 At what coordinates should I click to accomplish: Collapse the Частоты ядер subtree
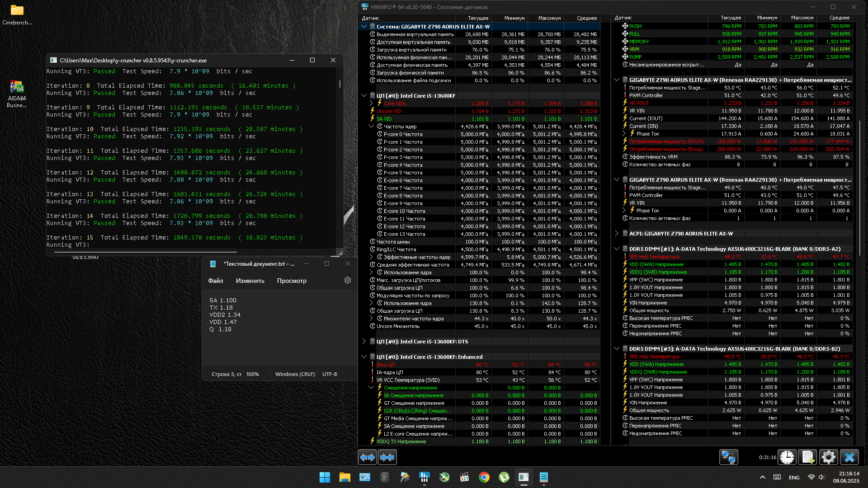(371, 127)
